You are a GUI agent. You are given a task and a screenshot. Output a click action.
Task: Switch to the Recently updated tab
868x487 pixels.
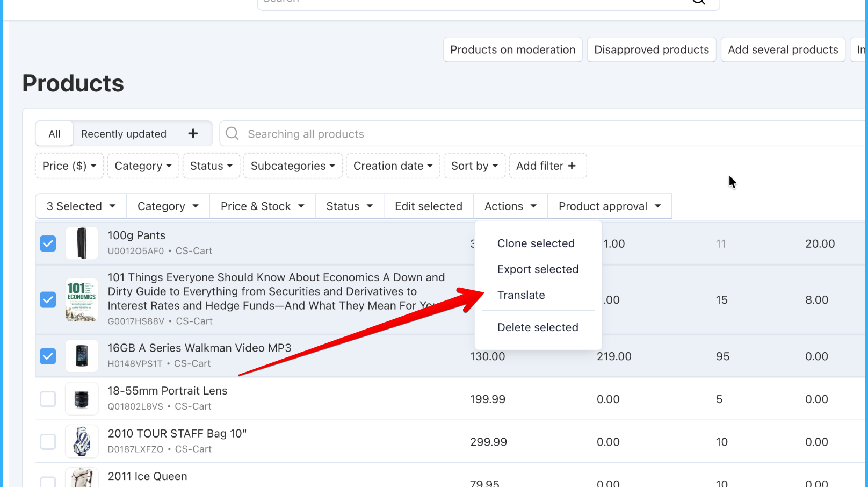point(124,134)
